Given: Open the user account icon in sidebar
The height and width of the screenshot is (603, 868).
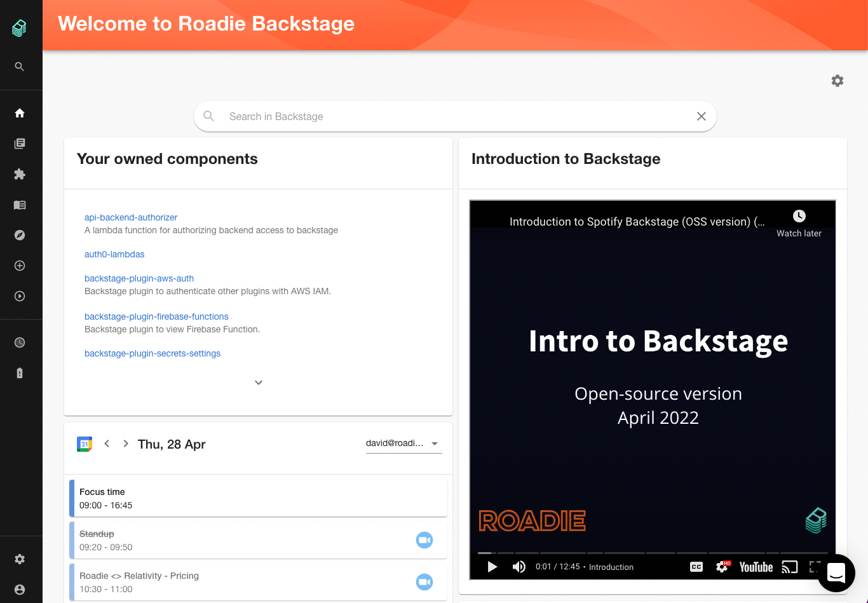Looking at the screenshot, I should point(20,590).
